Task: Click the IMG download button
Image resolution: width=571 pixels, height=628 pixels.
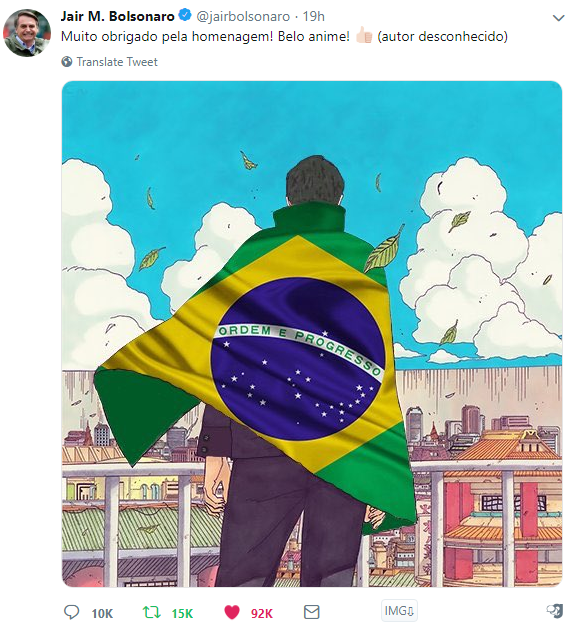Action: 399,611
